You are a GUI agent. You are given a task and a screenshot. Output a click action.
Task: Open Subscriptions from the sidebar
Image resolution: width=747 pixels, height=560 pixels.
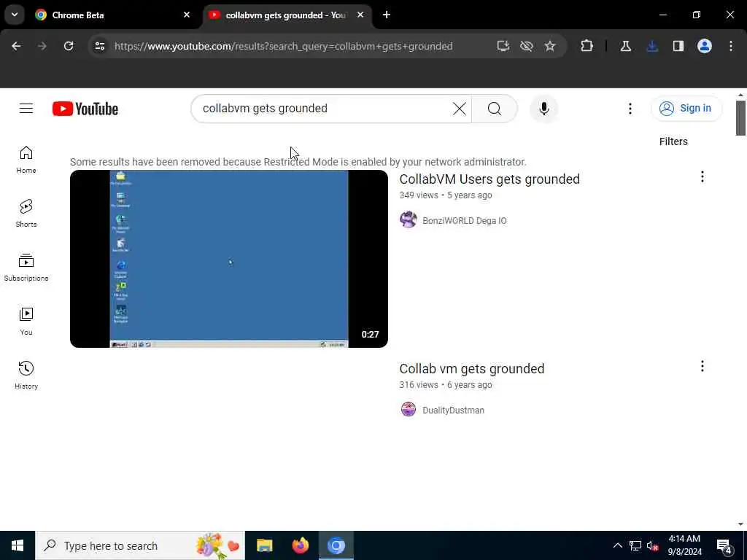(26, 268)
